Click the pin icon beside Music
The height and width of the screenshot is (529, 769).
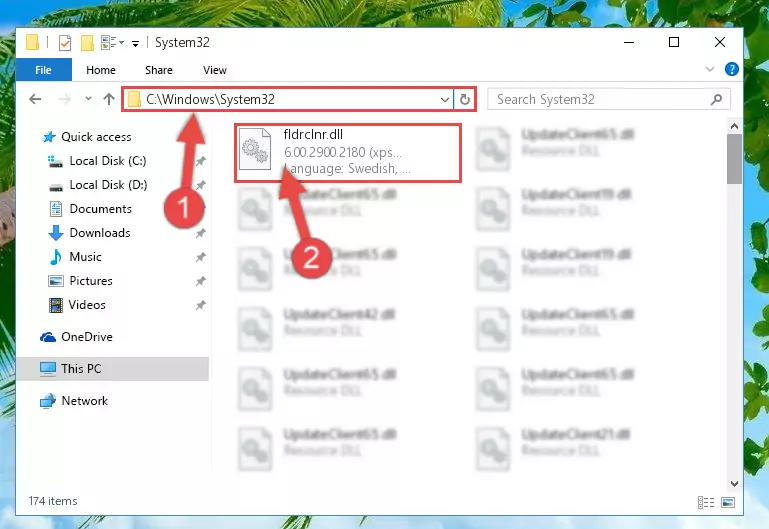[x=201, y=257]
